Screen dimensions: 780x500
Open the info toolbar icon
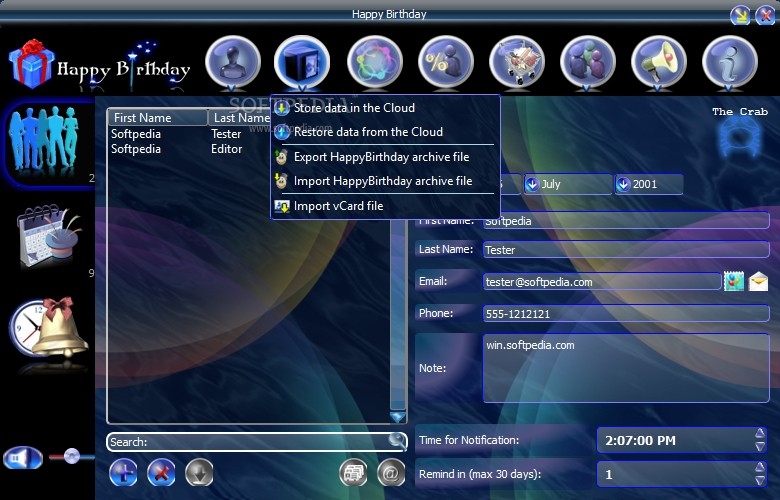coord(730,62)
